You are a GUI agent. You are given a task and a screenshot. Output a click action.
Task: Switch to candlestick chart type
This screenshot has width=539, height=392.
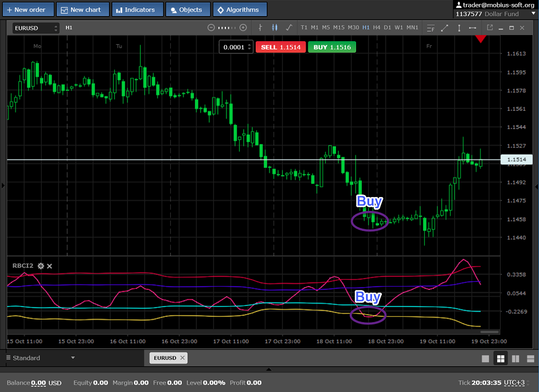[275, 28]
